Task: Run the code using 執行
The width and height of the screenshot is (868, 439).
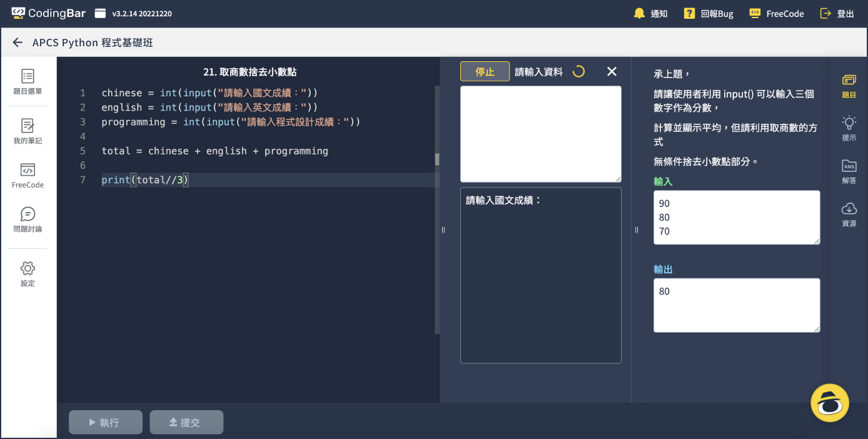Action: tap(105, 422)
